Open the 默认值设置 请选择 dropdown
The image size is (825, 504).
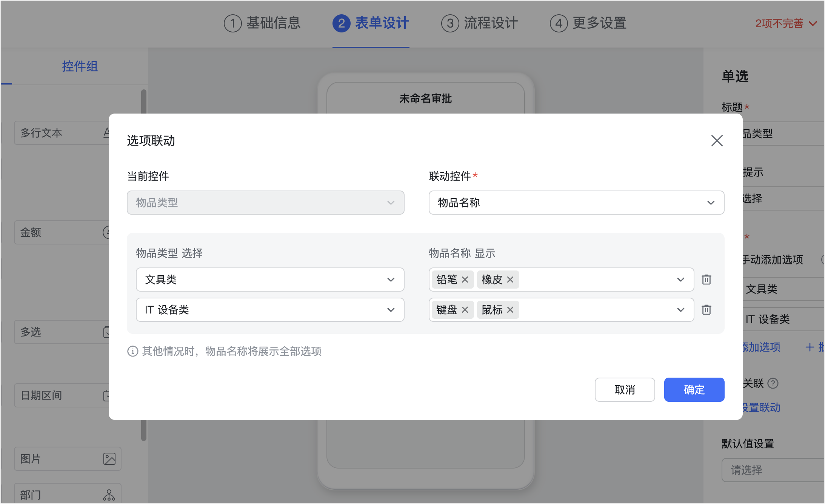(773, 470)
